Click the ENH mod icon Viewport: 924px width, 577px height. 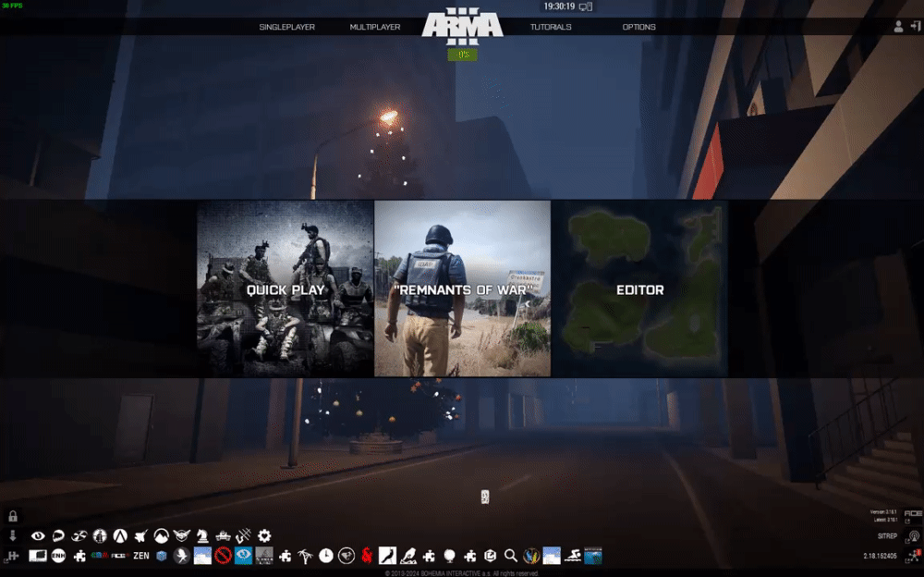(58, 556)
